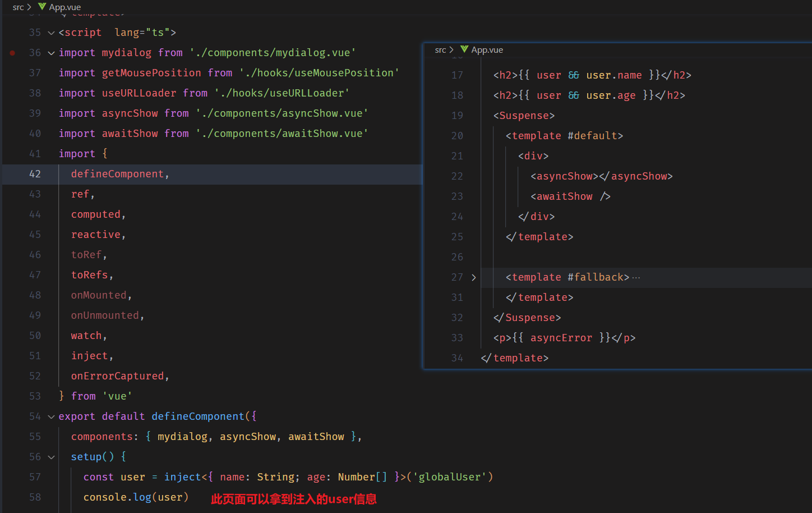Click the 'computed,' import on line 44
The image size is (812, 513).
pos(98,214)
